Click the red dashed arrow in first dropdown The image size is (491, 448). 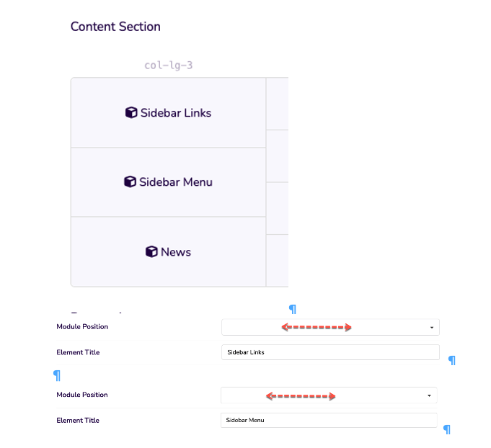click(317, 327)
